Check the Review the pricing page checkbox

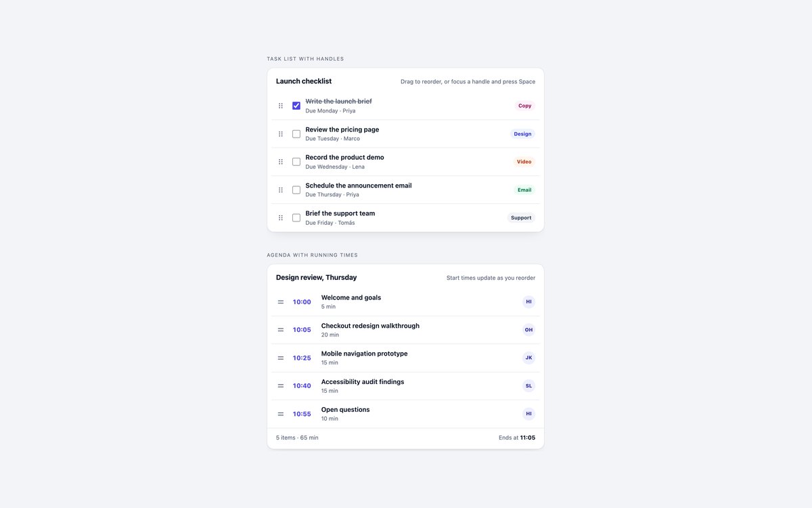[296, 134]
